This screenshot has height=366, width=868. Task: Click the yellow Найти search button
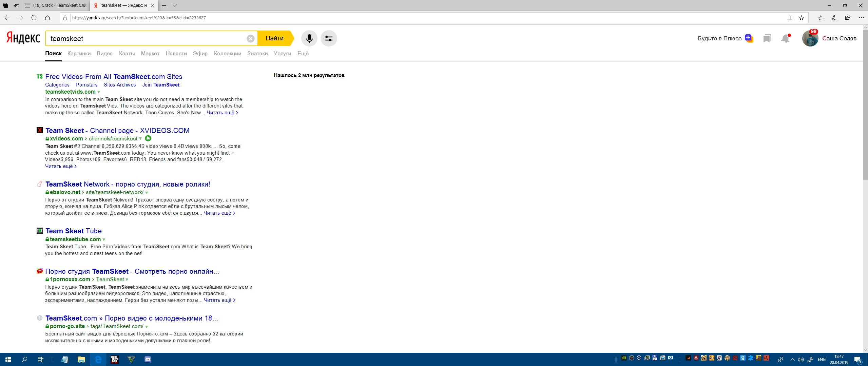[x=275, y=38]
